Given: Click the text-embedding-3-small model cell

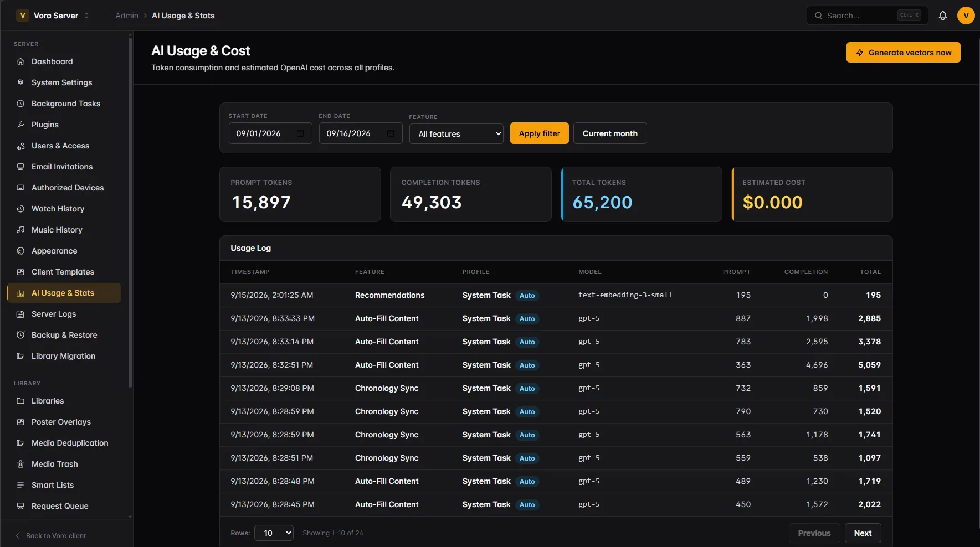Looking at the screenshot, I should (625, 295).
